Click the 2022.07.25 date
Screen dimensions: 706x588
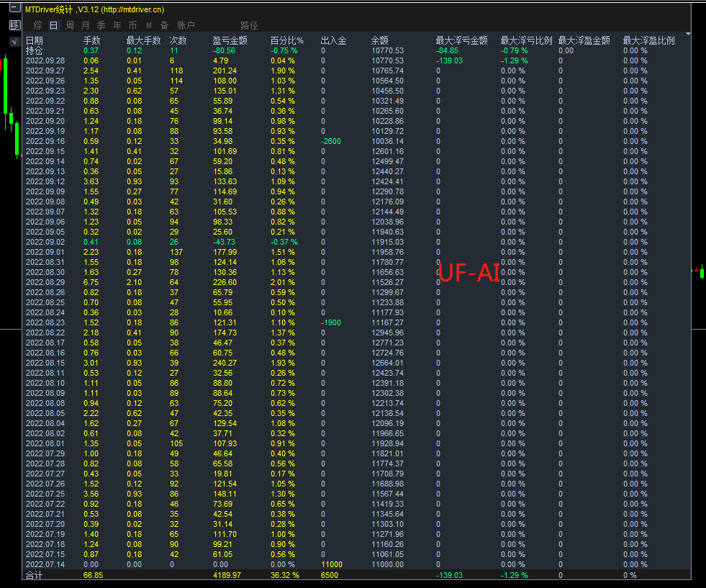[x=45, y=494]
